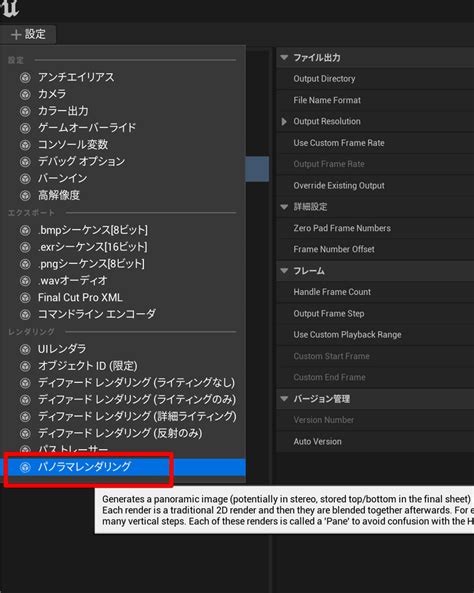Image resolution: width=474 pixels, height=593 pixels.
Task: Add コマンドライン エンコーダ export
Action: point(96,314)
